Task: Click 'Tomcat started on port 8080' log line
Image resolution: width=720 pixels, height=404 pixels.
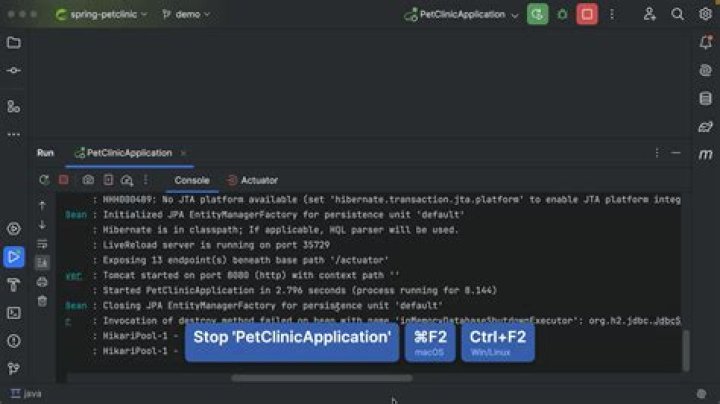Action: [251, 275]
